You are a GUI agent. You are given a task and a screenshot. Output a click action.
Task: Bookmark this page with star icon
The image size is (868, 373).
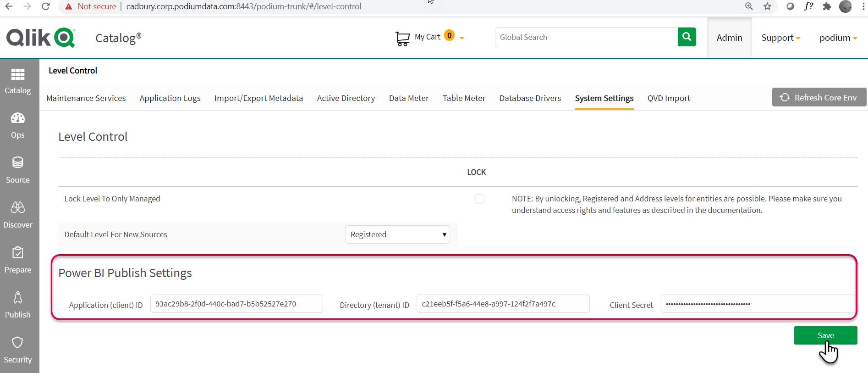pos(767,6)
